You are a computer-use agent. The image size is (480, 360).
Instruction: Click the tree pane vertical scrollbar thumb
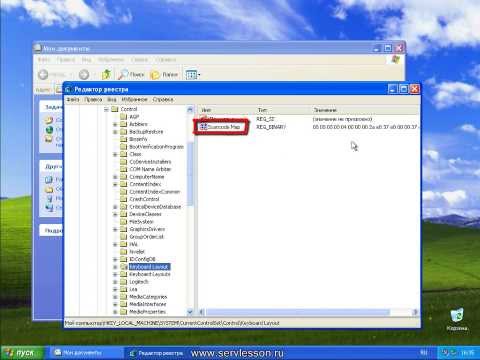point(190,173)
